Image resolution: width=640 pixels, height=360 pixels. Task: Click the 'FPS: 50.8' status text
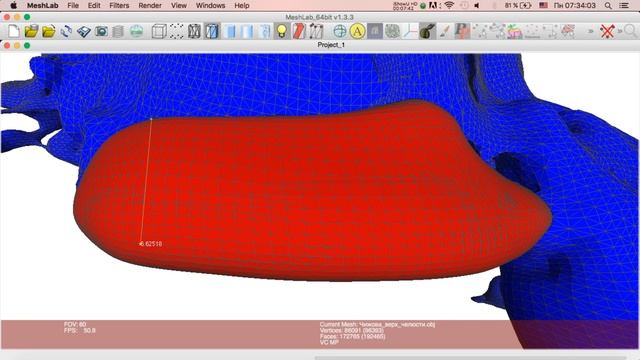(80, 330)
